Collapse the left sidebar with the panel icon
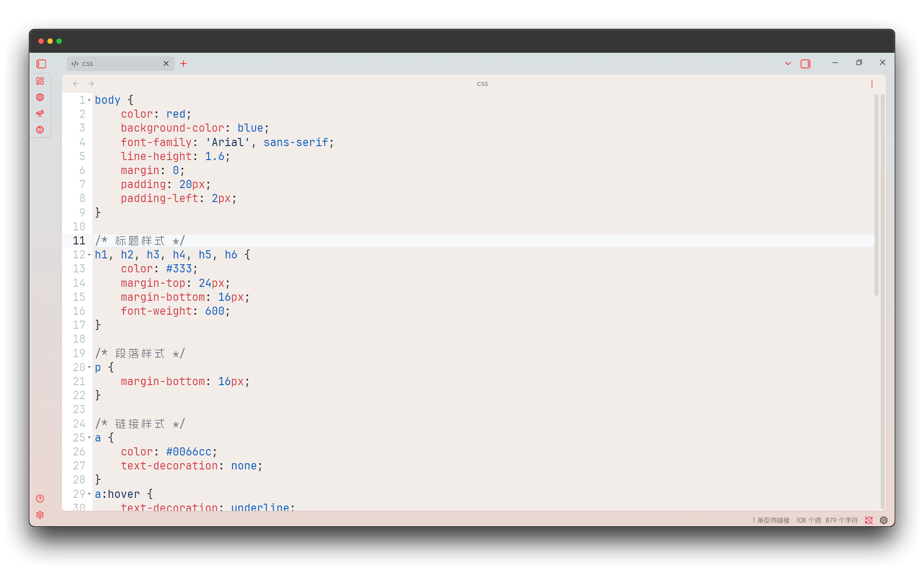The width and height of the screenshot is (924, 570). click(x=41, y=64)
